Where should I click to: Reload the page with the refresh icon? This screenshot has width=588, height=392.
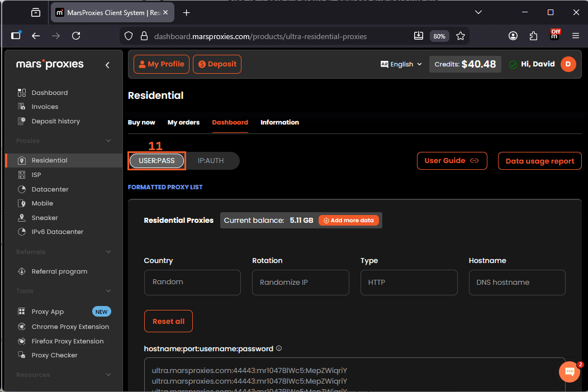pyautogui.click(x=76, y=36)
